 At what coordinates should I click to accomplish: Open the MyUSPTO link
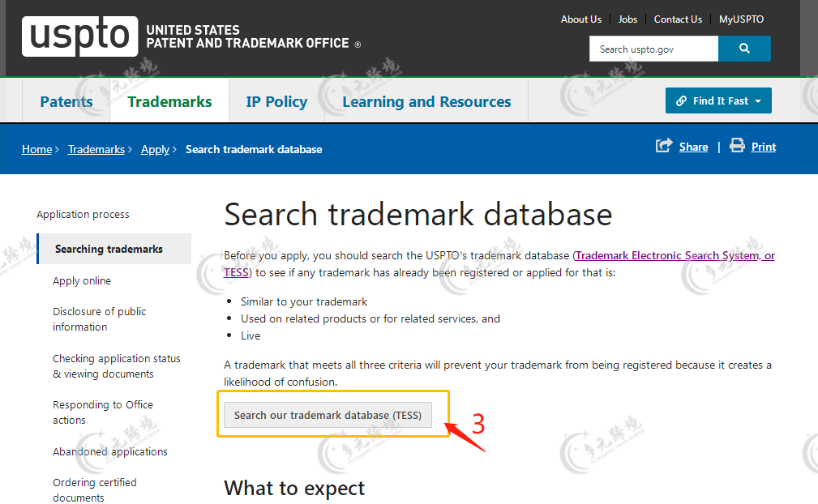[741, 19]
